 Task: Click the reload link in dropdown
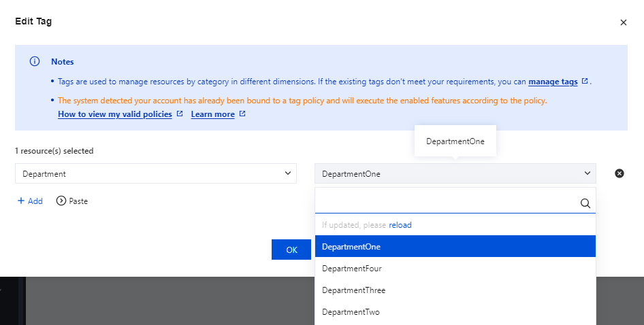pos(400,225)
